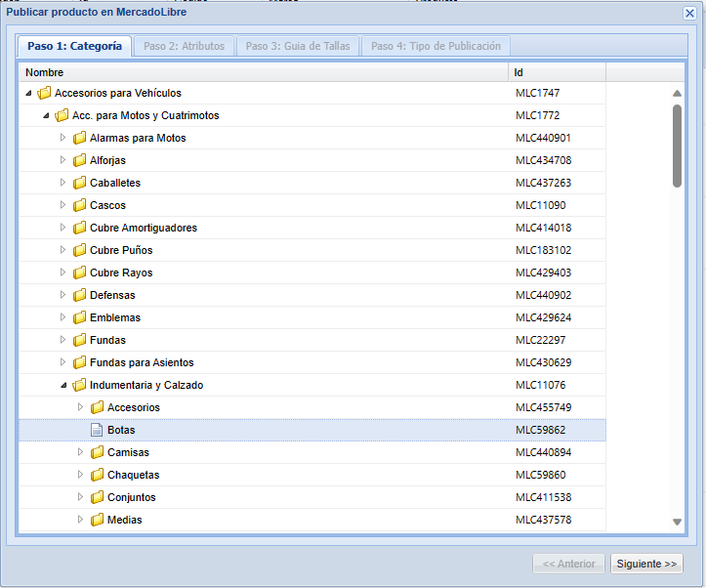Click the id MLC437578
This screenshot has width=706, height=588.
(544, 520)
